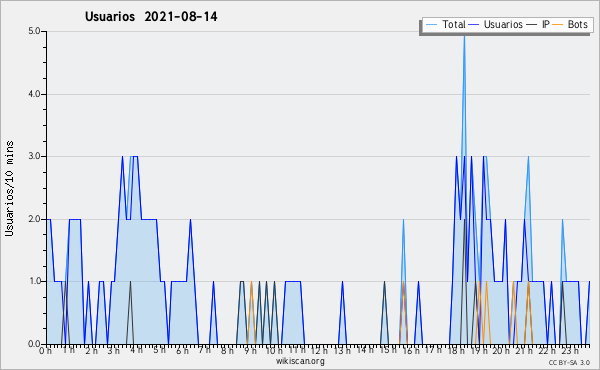Click the y-axis value 0.0
The image size is (600, 370).
[34, 344]
